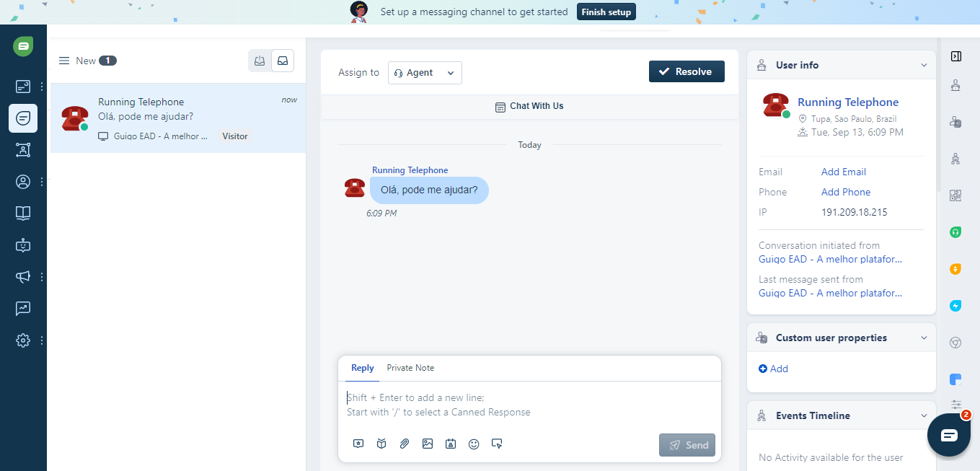This screenshot has height=471, width=980.
Task: Select the Private Note tab
Action: pyautogui.click(x=410, y=368)
